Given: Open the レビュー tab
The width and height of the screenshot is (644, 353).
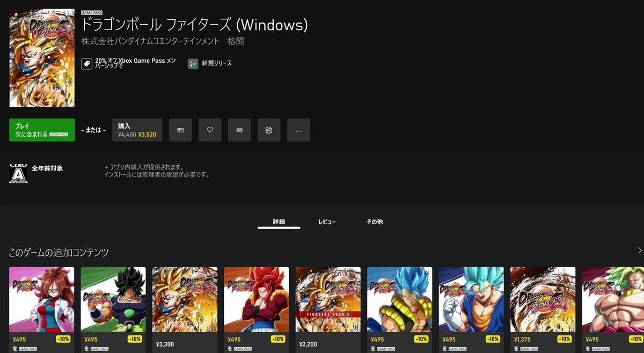Looking at the screenshot, I should (327, 222).
